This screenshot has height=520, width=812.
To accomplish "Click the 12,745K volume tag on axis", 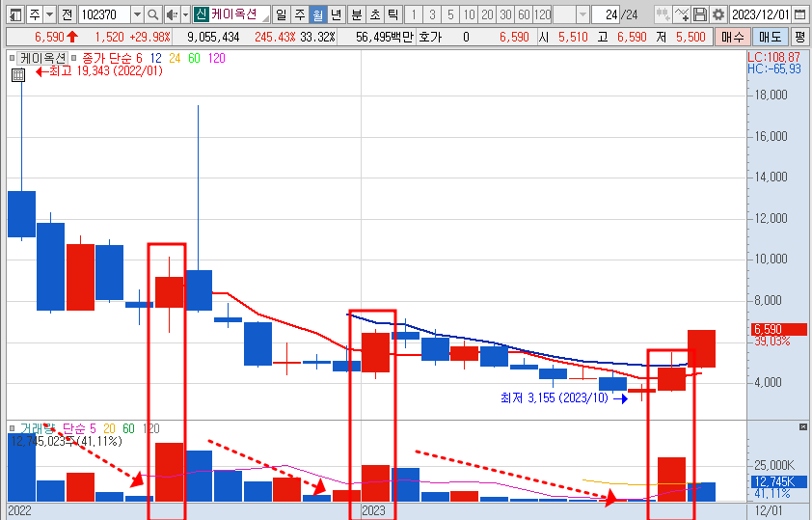I will click(779, 481).
